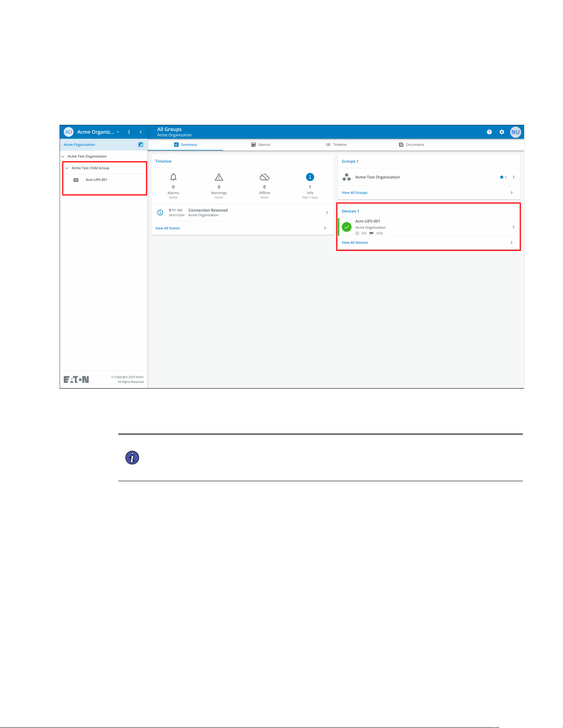Click the Warnings triangle icon
This screenshot has height=728, width=563.
click(x=219, y=177)
